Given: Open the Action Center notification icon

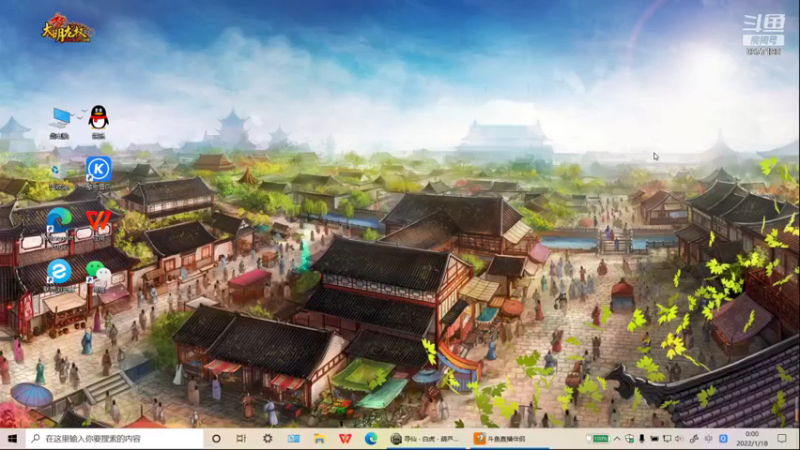Looking at the screenshot, I should pos(782,438).
